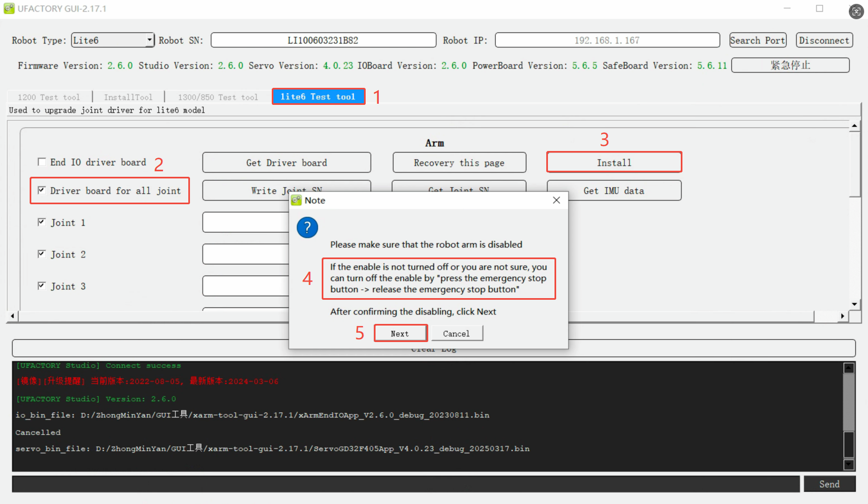Screen dimensions: 868x504
Task: Minimize the UFACTORY GUI window
Action: pyautogui.click(x=787, y=9)
